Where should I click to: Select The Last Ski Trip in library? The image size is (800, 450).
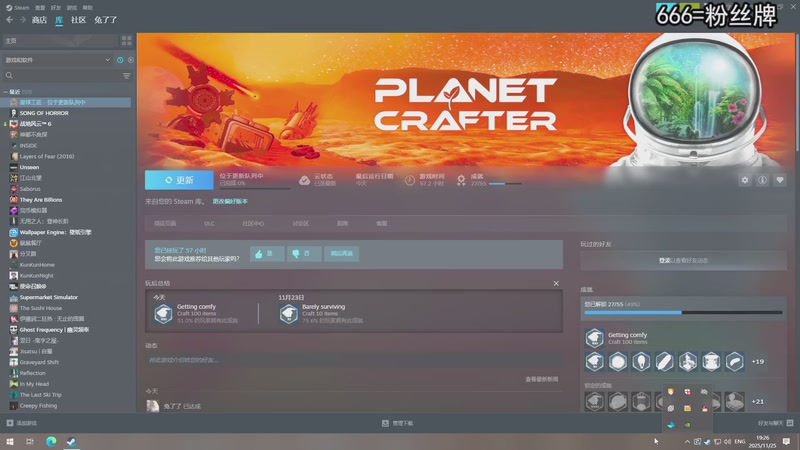click(40, 395)
